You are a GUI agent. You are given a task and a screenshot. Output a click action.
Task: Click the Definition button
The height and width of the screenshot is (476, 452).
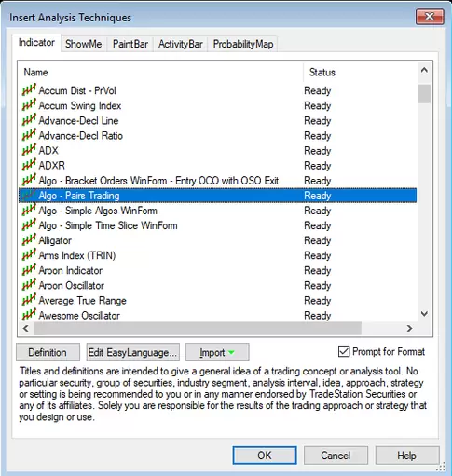48,352
